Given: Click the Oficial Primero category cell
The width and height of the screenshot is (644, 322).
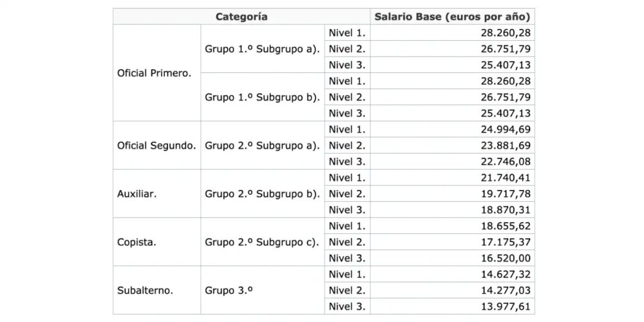Looking at the screenshot, I should coord(154,73).
